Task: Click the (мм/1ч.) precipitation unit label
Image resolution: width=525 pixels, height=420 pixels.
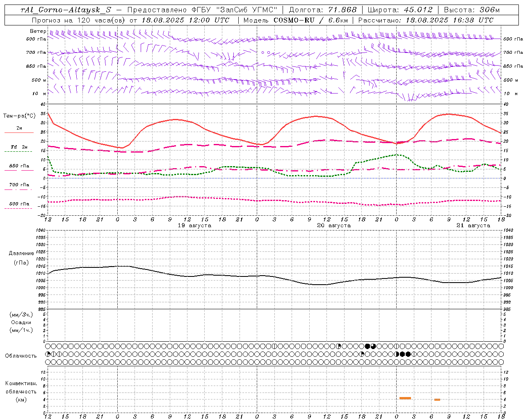Action: pyautogui.click(x=21, y=330)
